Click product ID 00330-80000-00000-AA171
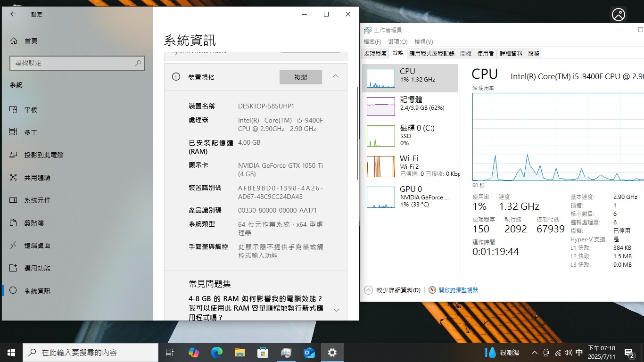644x362 pixels. [277, 211]
